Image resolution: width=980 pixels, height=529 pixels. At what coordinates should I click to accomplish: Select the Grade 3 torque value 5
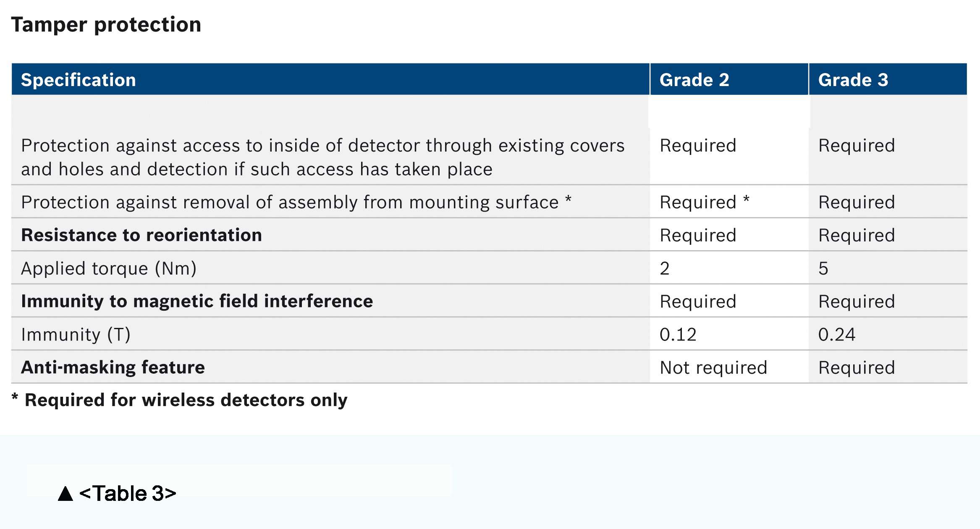tap(823, 268)
